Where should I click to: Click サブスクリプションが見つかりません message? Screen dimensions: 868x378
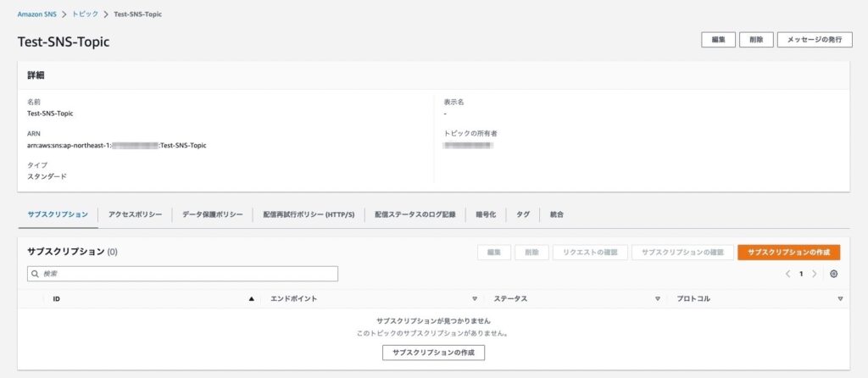(433, 321)
